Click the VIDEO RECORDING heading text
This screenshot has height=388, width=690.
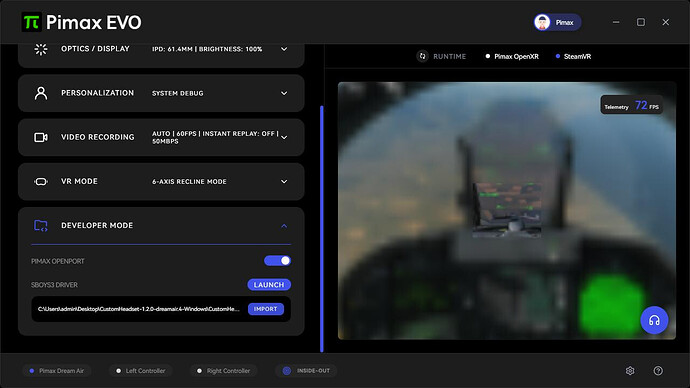[x=98, y=137]
